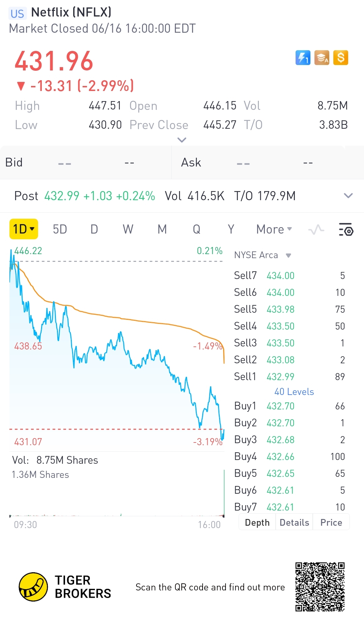Expand the quote details chevron
This screenshot has width=364, height=643.
pos(182,140)
